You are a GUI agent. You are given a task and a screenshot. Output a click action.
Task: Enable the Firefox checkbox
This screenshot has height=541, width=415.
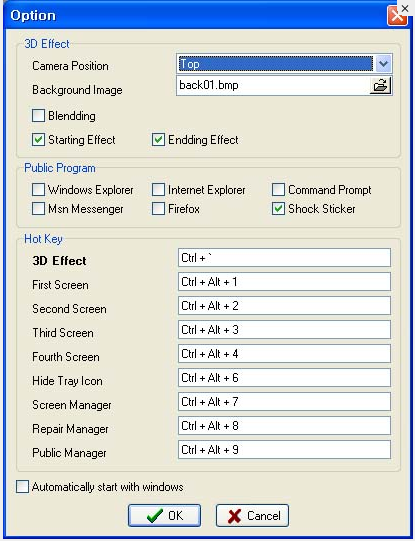(158, 209)
